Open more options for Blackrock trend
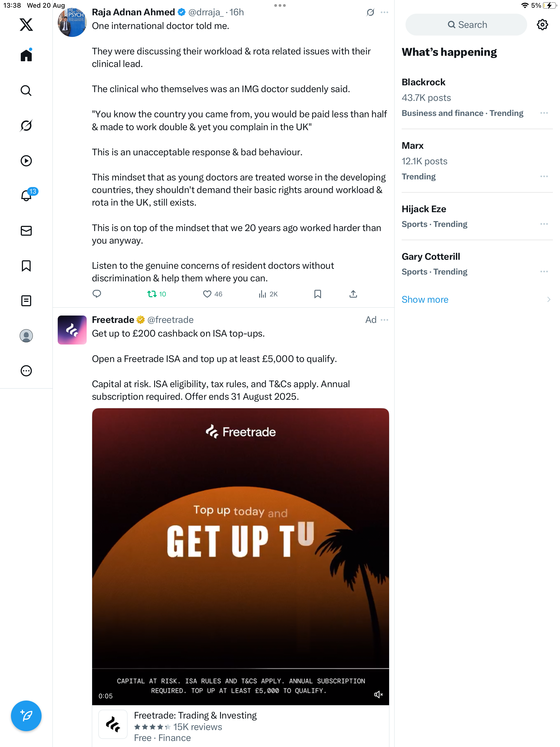The width and height of the screenshot is (560, 747). point(544,113)
